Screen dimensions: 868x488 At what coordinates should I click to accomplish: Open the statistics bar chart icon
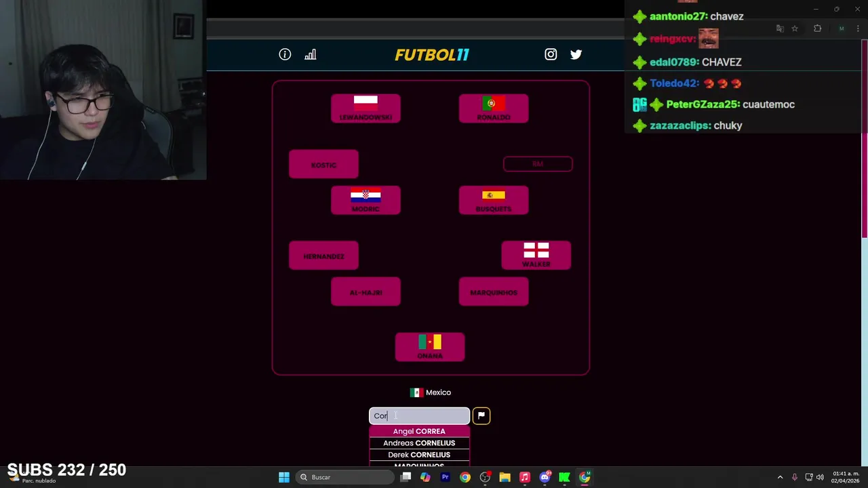coord(311,55)
